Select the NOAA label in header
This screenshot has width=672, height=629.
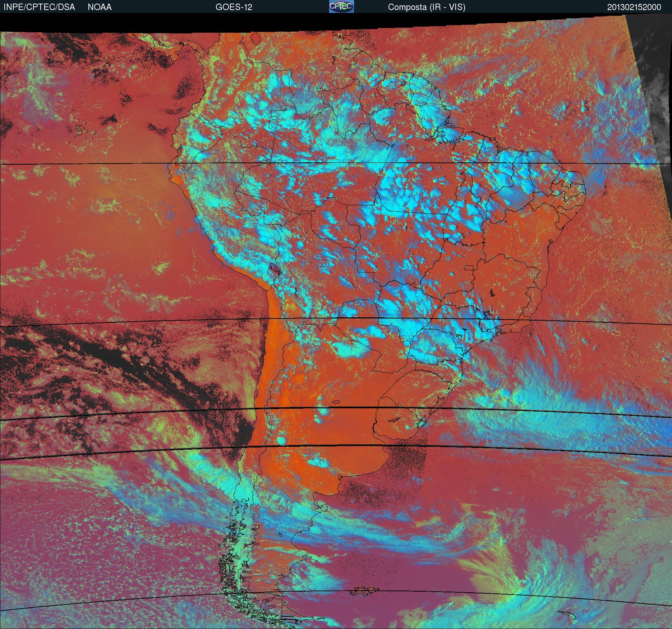click(100, 7)
